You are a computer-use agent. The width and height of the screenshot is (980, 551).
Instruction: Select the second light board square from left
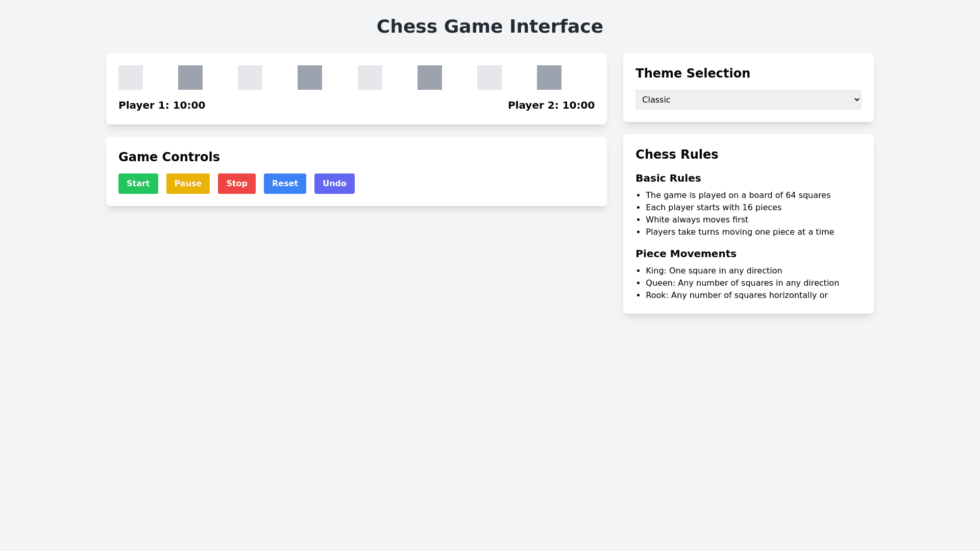click(250, 78)
